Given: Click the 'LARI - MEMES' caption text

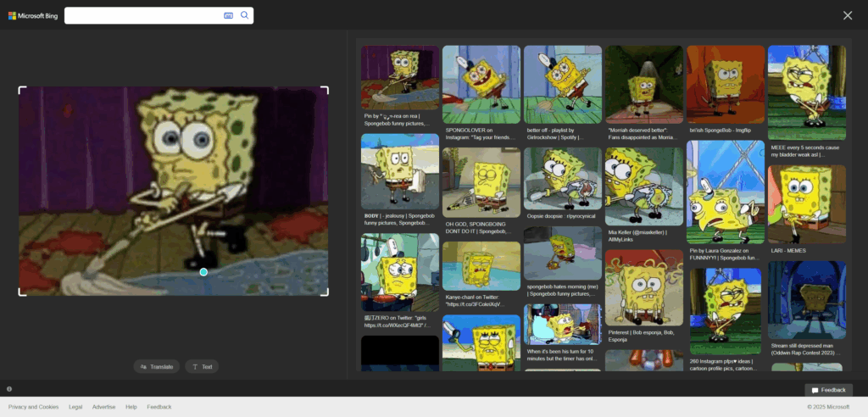Looking at the screenshot, I should (x=788, y=250).
